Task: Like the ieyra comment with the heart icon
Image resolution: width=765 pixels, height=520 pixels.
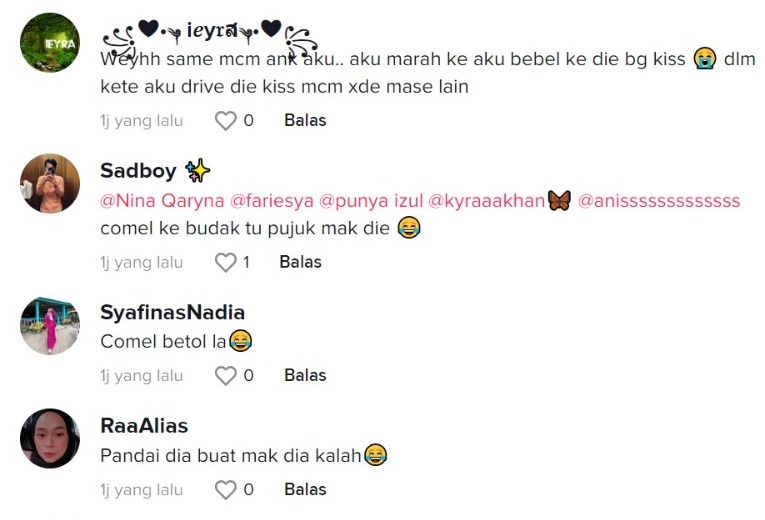Action: [x=225, y=120]
